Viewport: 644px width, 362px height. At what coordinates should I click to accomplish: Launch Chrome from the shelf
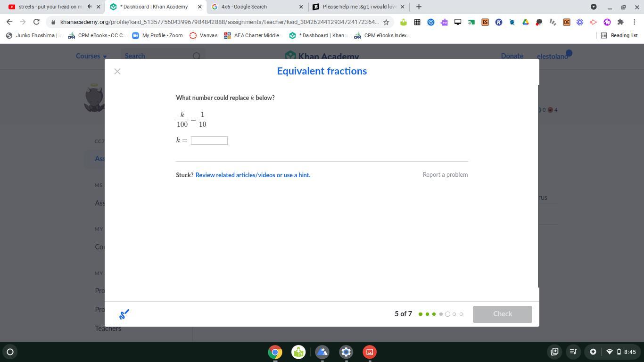click(x=275, y=352)
